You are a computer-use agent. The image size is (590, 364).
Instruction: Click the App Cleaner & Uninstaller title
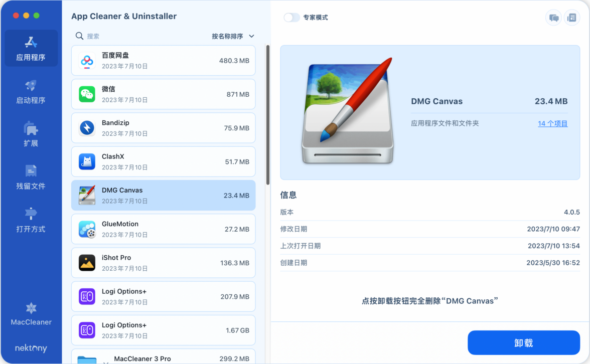point(124,16)
